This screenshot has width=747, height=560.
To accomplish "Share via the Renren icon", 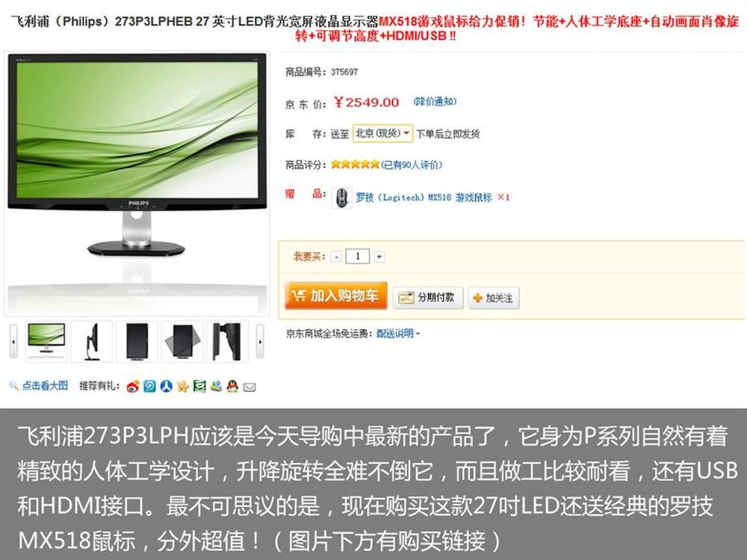I will click(x=166, y=386).
